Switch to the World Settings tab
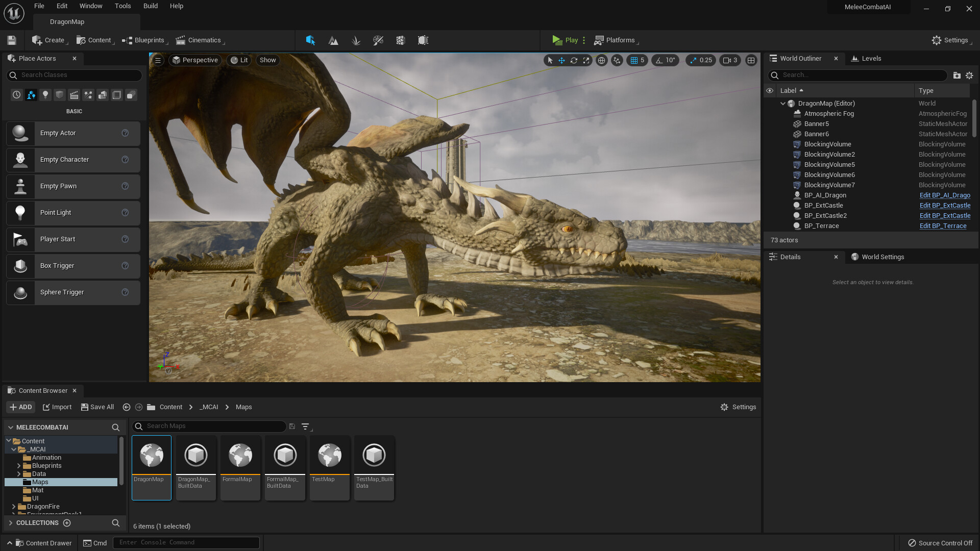The height and width of the screenshot is (551, 980). click(x=883, y=257)
